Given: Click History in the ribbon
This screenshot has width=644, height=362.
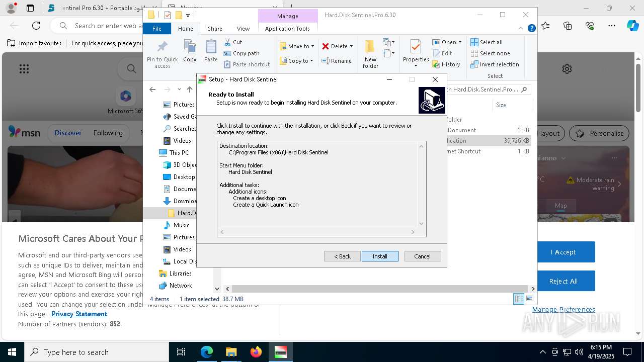Looking at the screenshot, I should click(x=446, y=64).
